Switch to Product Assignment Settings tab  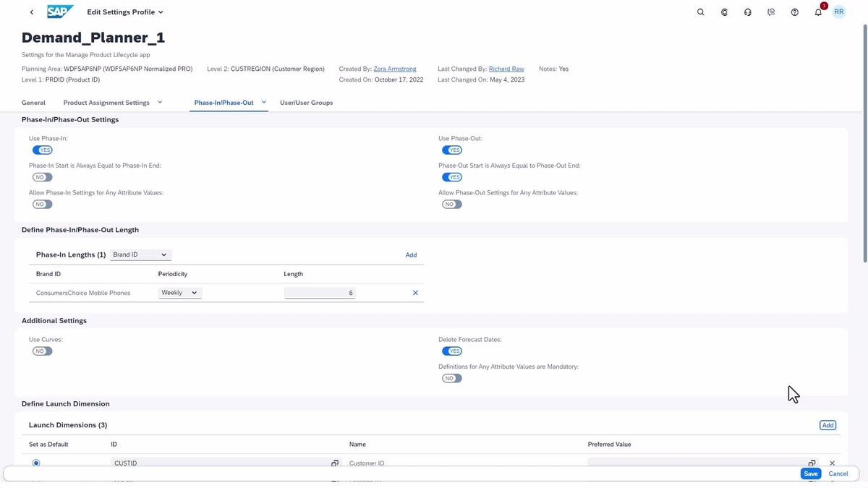(106, 103)
